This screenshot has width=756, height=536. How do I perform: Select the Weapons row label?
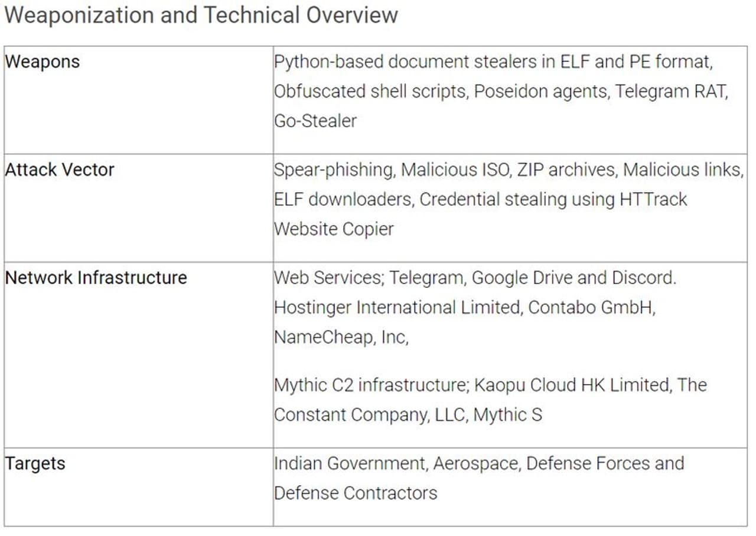43,61
